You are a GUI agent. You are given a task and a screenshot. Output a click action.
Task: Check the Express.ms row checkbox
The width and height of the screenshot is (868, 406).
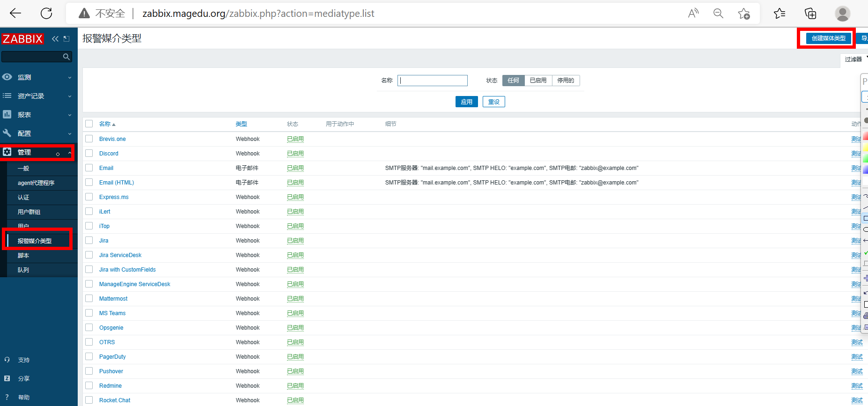(x=89, y=197)
